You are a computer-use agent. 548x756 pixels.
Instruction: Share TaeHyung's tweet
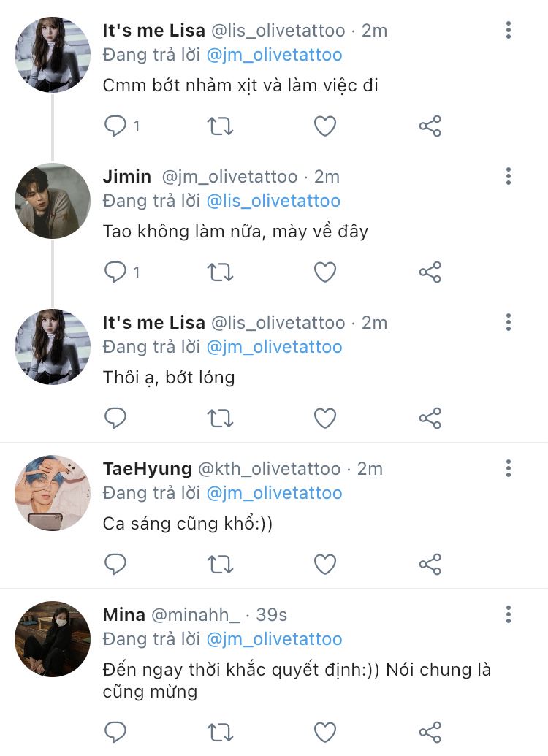(x=430, y=565)
